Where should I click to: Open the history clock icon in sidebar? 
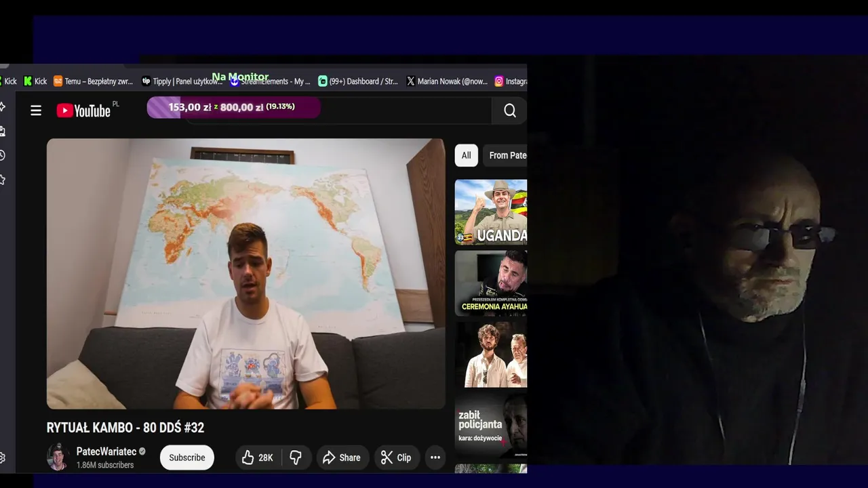[x=3, y=155]
